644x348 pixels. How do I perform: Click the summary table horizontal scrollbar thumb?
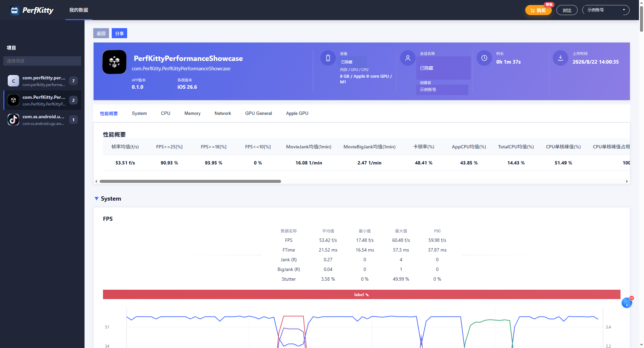tap(190, 181)
